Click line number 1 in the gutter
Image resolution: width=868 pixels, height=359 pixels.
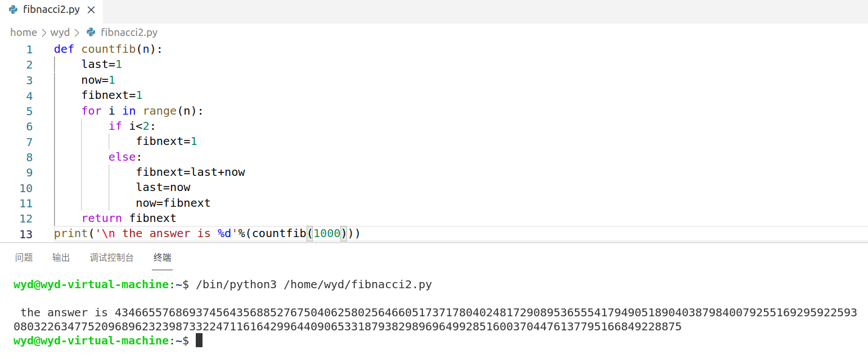point(29,49)
